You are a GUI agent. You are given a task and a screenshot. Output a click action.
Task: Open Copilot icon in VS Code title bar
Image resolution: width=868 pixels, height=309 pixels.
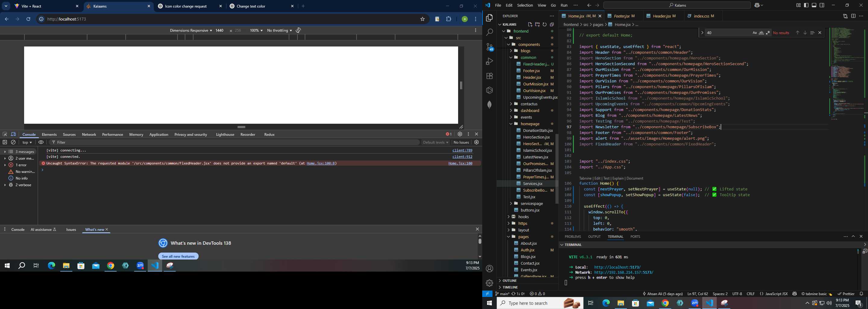pyautogui.click(x=756, y=5)
